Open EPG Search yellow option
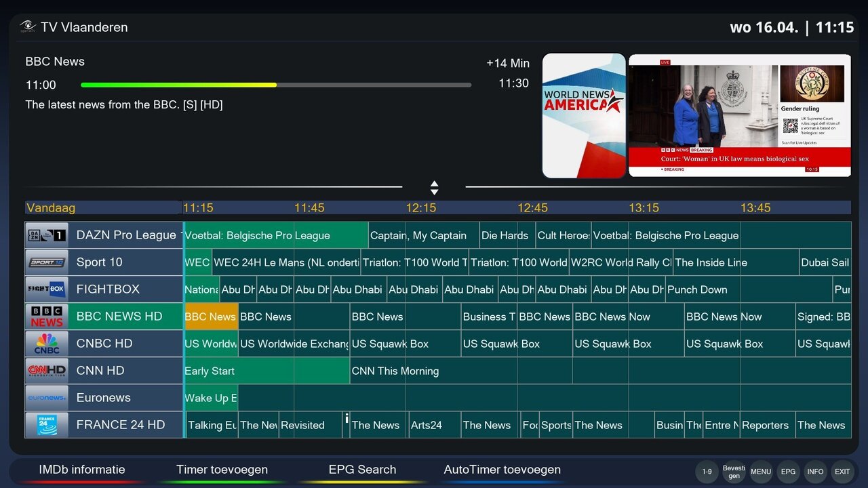868x488 pixels. pyautogui.click(x=362, y=470)
